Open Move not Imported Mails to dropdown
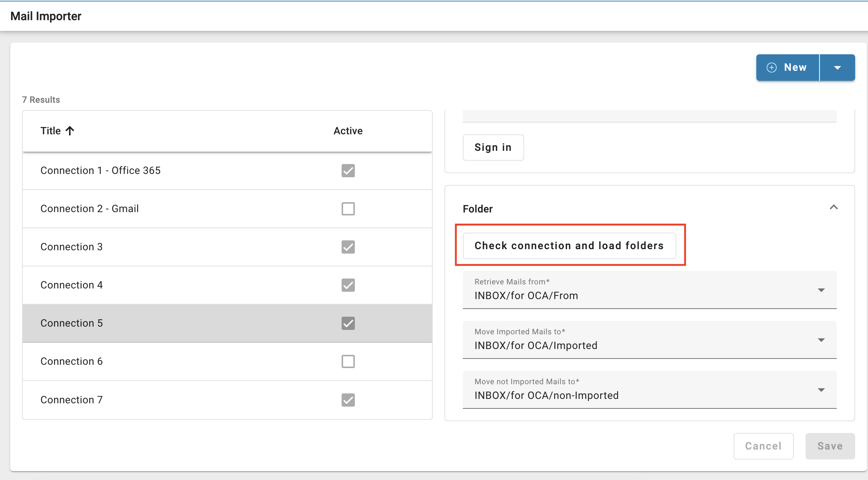 pyautogui.click(x=821, y=390)
